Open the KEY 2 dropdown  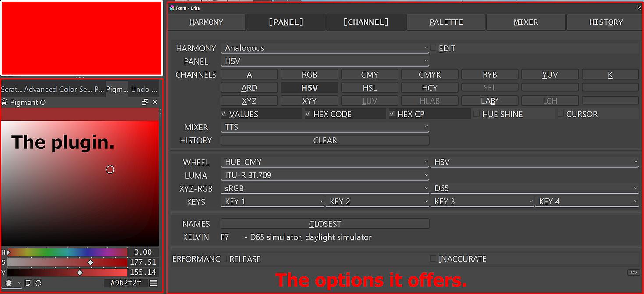pos(377,202)
